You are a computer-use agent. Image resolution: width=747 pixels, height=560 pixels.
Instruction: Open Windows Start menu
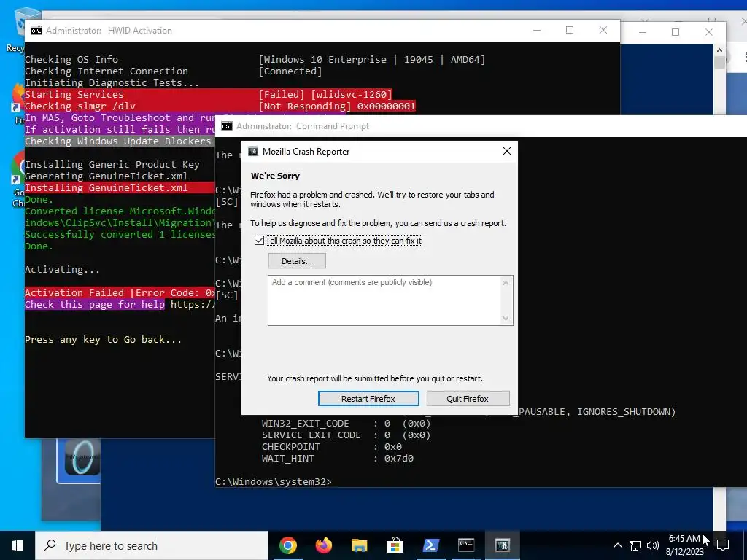point(18,545)
